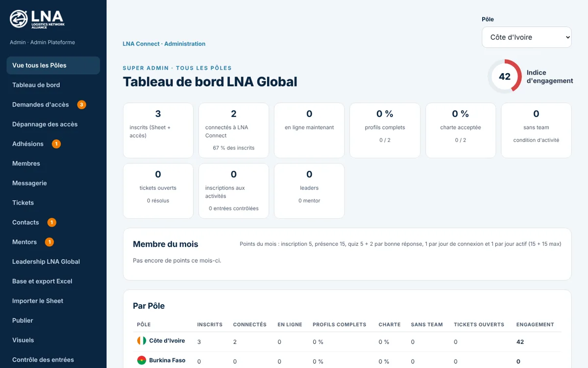Click the notification badge next to Mentors

click(49, 242)
